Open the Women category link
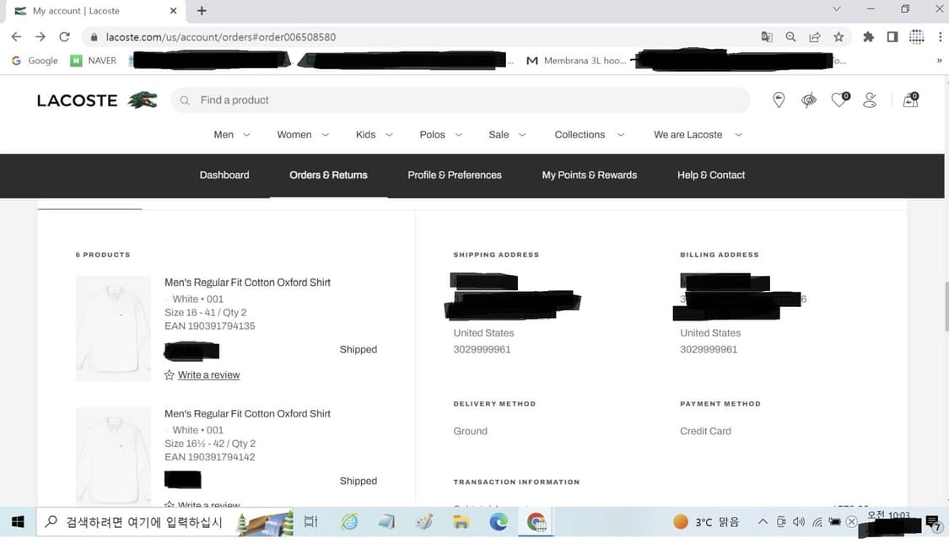The width and height of the screenshot is (949, 560). pos(294,135)
